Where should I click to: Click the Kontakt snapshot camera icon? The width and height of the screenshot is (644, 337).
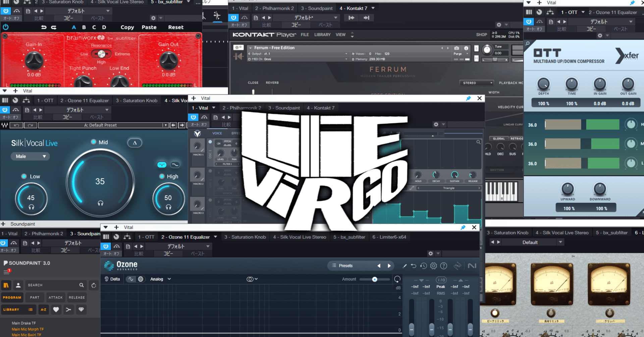pyautogui.click(x=457, y=48)
